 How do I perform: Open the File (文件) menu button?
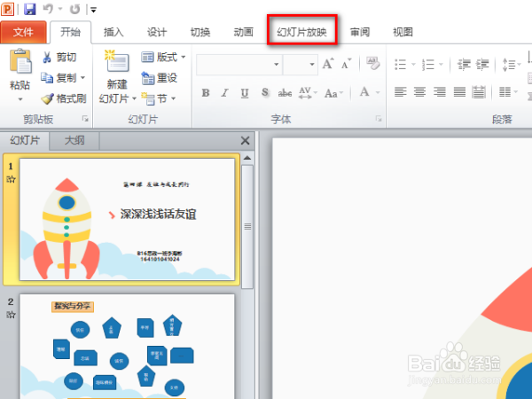[x=23, y=32]
